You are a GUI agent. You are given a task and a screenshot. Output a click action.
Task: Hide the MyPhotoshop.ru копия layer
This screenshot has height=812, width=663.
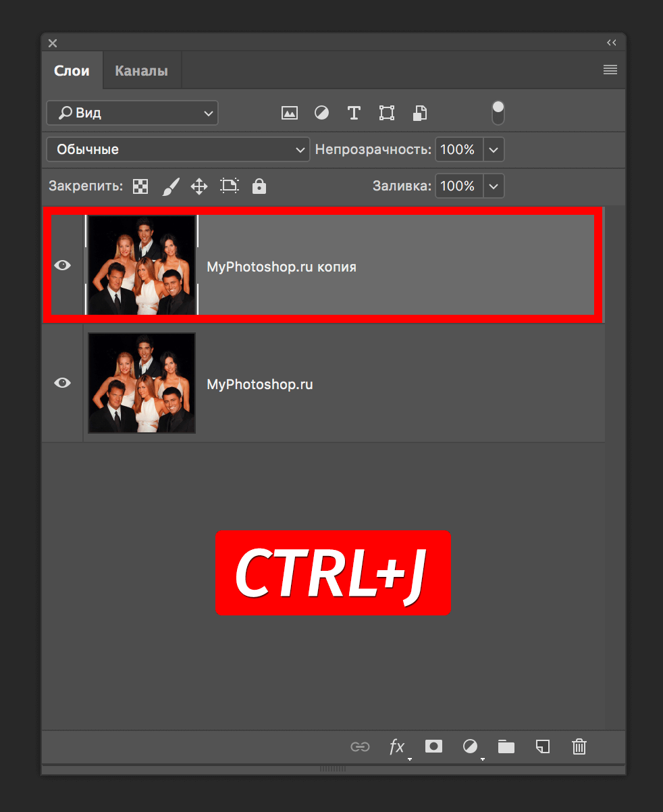62,265
